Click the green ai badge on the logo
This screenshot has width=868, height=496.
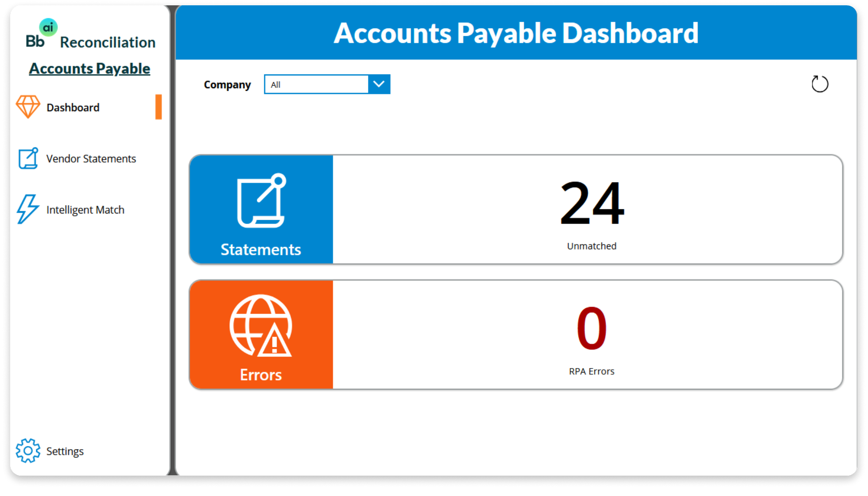[x=49, y=27]
